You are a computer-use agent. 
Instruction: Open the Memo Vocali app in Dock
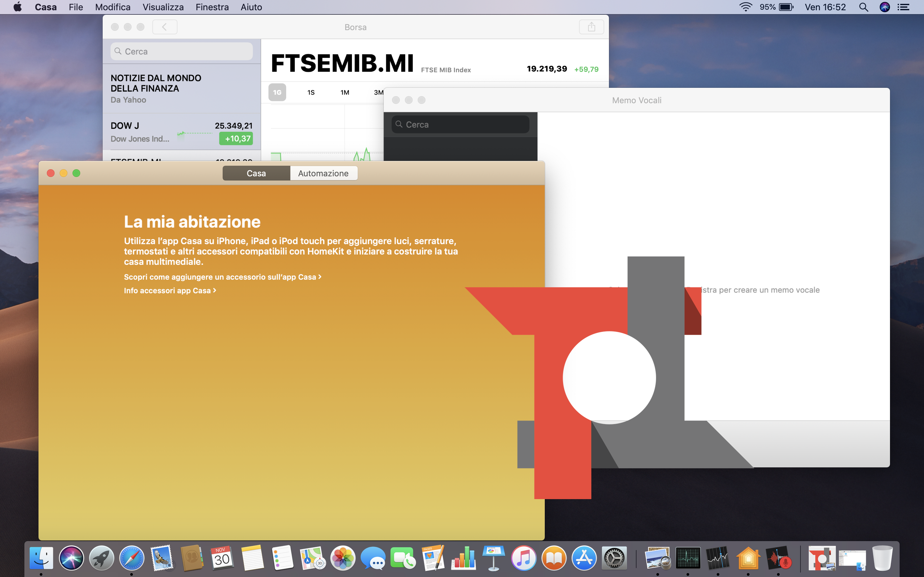pyautogui.click(x=778, y=558)
